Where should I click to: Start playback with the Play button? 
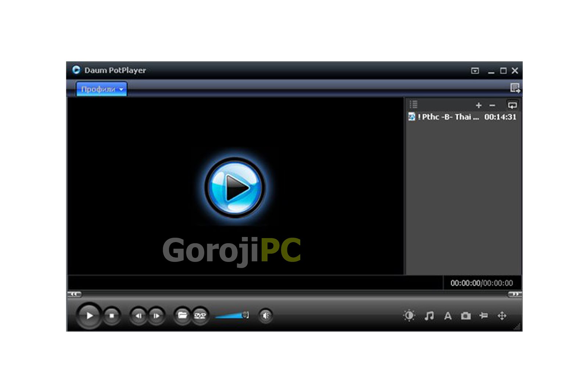coord(89,315)
